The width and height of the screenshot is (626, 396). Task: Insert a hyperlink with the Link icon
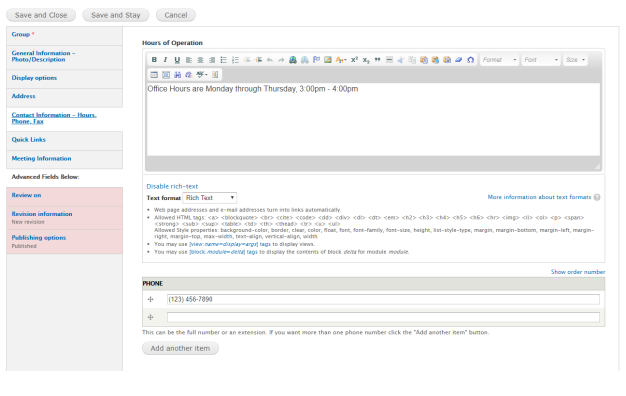click(293, 60)
